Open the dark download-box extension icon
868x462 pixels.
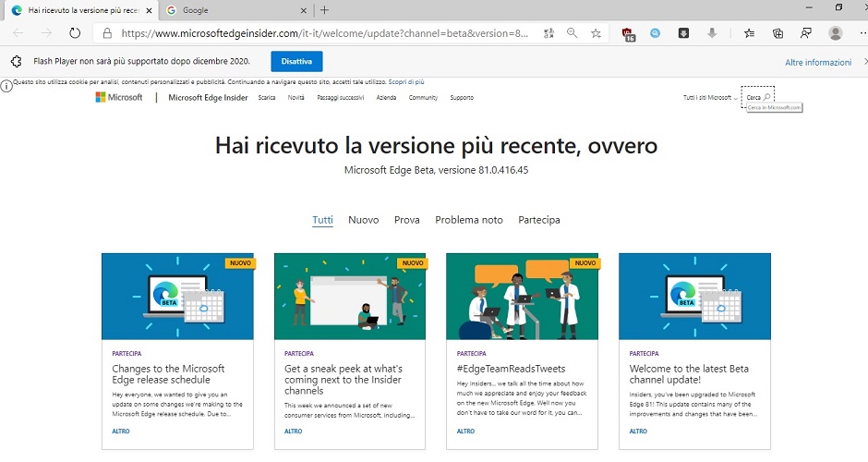click(x=683, y=33)
